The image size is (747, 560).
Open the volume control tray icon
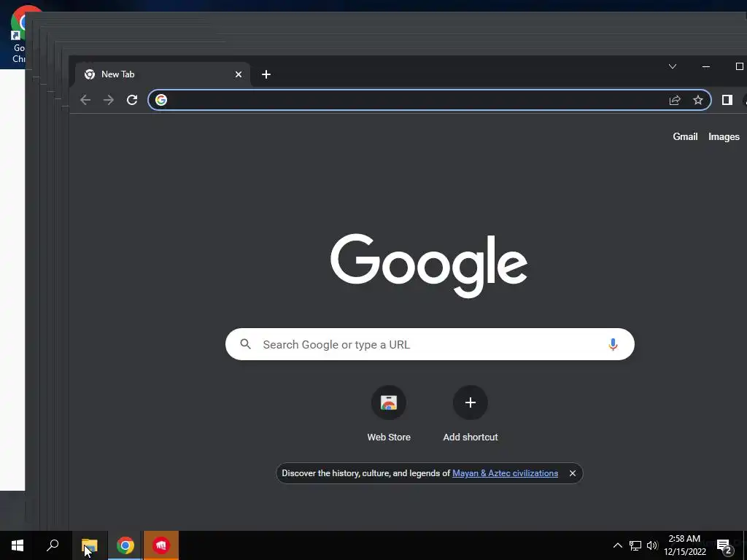point(652,545)
